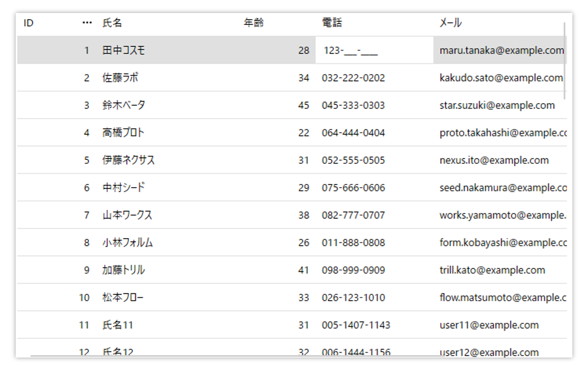
Task: Select the name 伊藤ネクサス
Action: pos(129,160)
